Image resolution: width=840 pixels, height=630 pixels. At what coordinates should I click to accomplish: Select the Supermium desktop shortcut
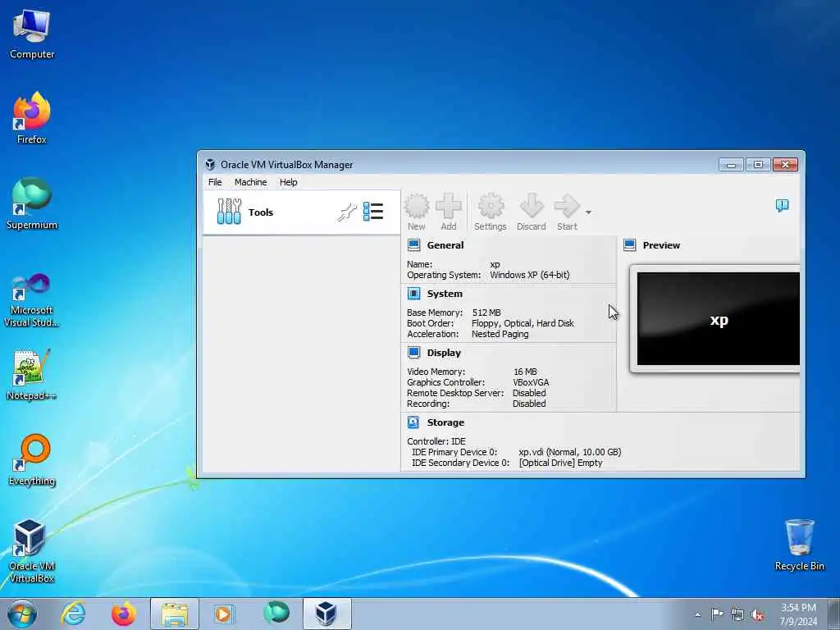(x=32, y=203)
